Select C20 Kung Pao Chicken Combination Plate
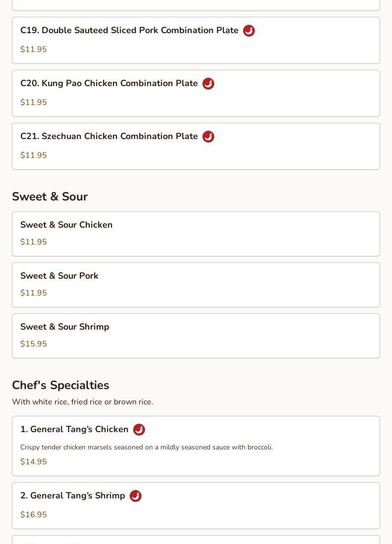Viewport: 392px width, 544px height. pyautogui.click(x=196, y=94)
